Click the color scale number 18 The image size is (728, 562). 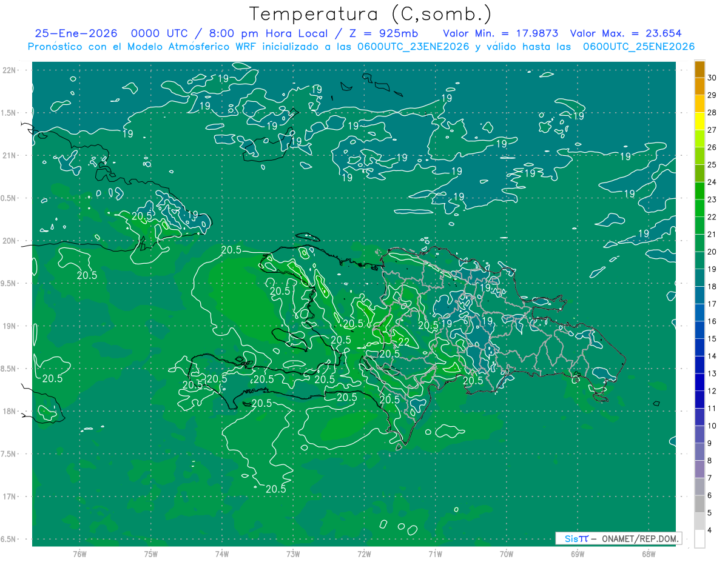[712, 286]
